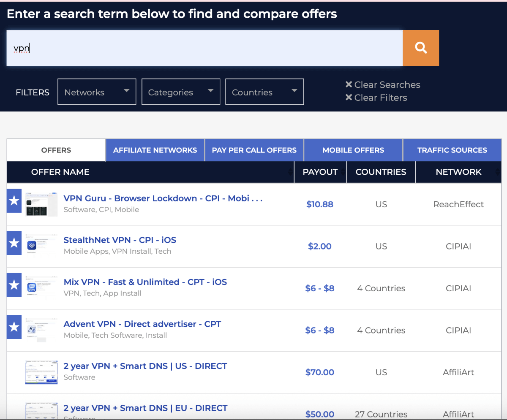This screenshot has width=507, height=420.
Task: Sort by the Offer Name column header
Action: point(60,172)
